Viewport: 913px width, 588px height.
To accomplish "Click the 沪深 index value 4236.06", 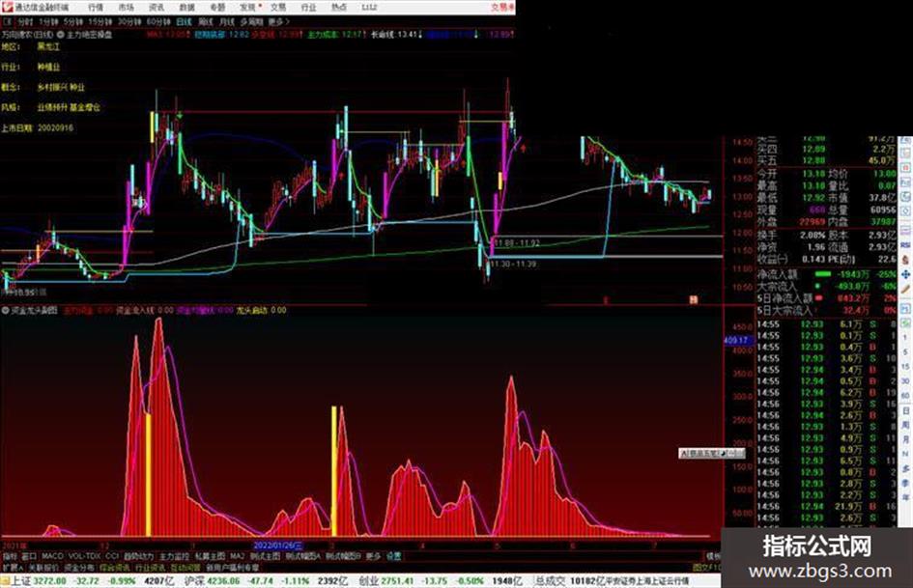I will pos(223,581).
